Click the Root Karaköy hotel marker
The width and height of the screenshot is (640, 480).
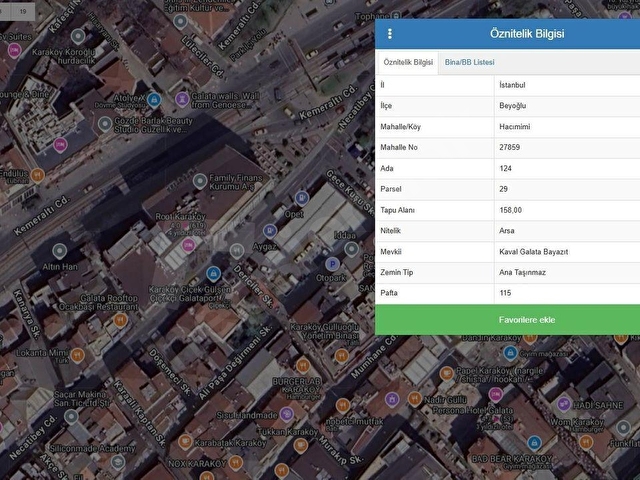188,246
